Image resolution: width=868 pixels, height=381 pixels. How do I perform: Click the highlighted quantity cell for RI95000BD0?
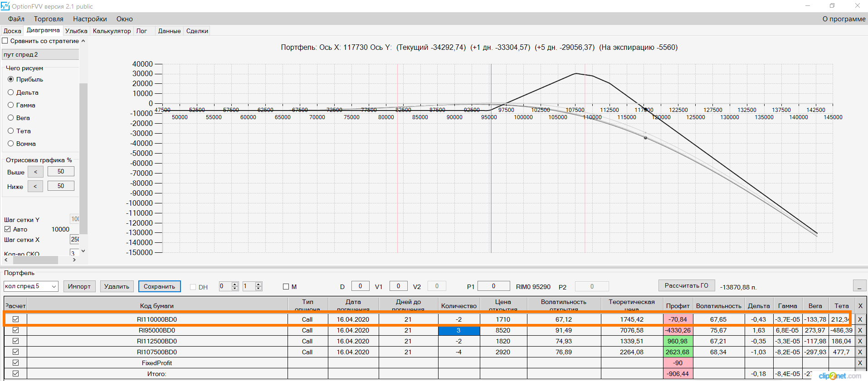coord(459,330)
